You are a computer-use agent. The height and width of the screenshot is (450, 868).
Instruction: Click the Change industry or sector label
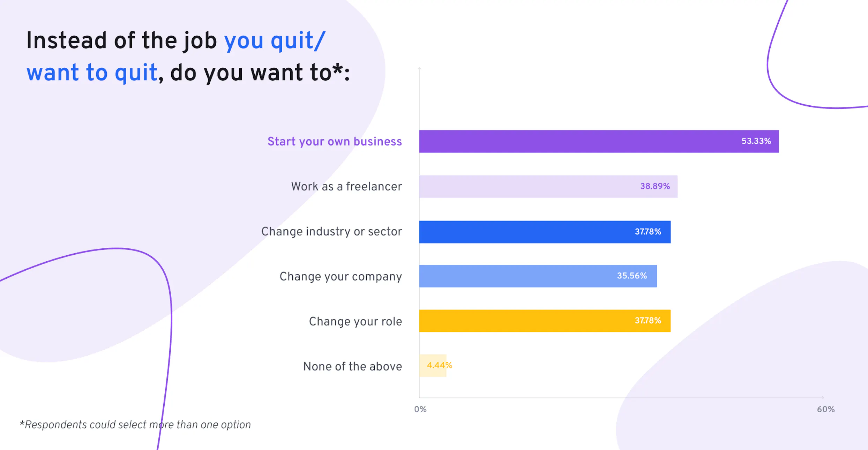[x=331, y=232]
